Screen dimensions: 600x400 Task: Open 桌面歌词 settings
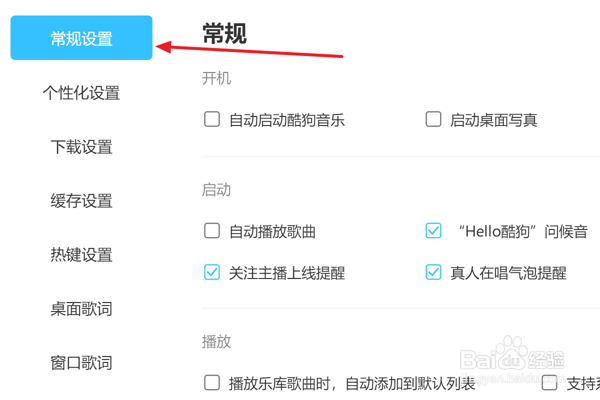click(x=81, y=309)
